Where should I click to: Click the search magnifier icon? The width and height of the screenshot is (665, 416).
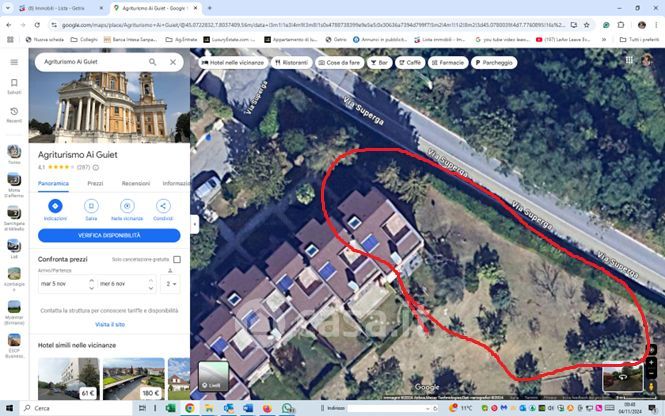[x=153, y=62]
